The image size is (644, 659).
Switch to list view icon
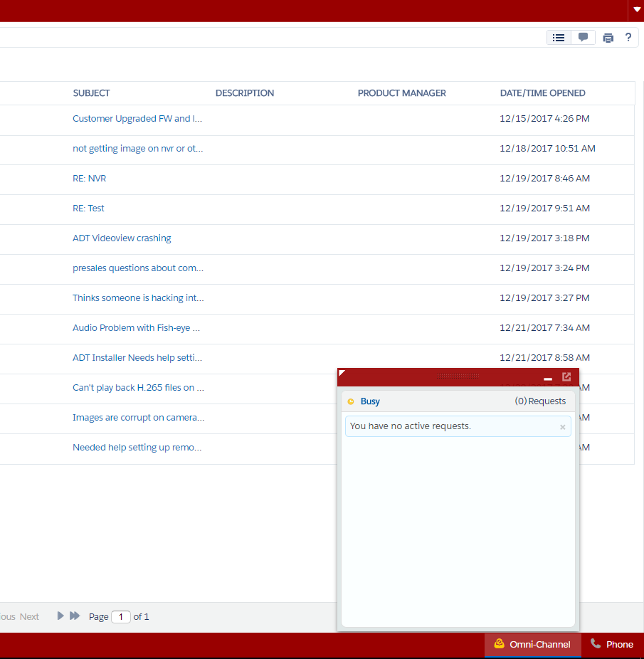(x=559, y=38)
